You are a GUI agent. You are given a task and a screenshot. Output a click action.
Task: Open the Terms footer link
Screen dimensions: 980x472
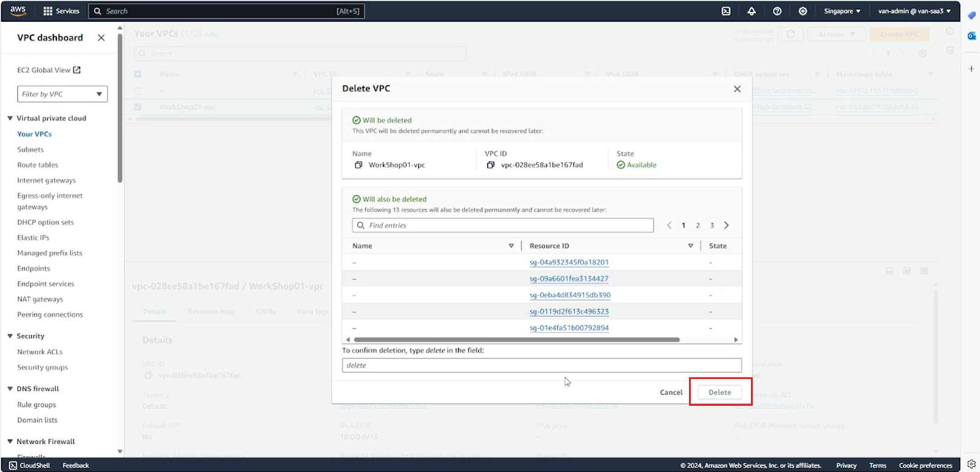[x=878, y=465]
